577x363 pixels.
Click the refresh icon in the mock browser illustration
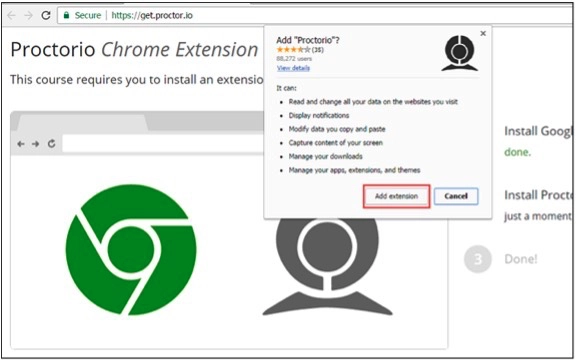pyautogui.click(x=52, y=144)
